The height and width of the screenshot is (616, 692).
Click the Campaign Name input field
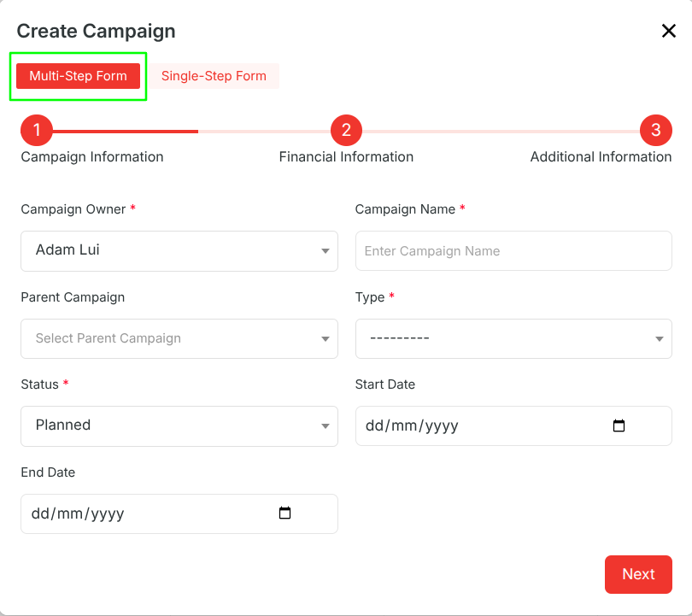click(x=513, y=250)
